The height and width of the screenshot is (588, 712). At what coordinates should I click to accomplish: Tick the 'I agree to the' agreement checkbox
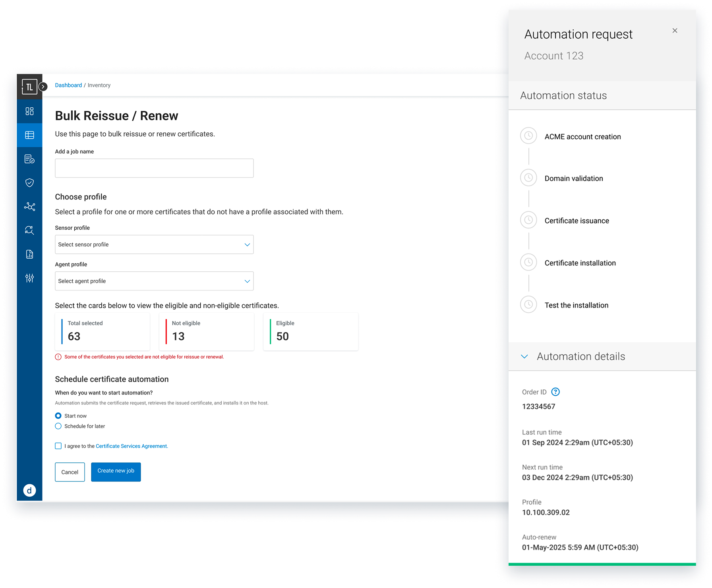tap(58, 446)
